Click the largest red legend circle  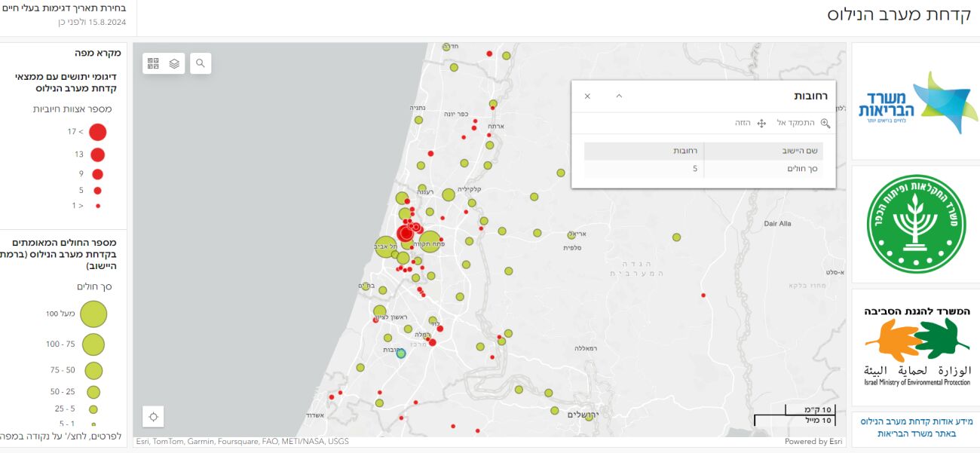[x=97, y=132]
